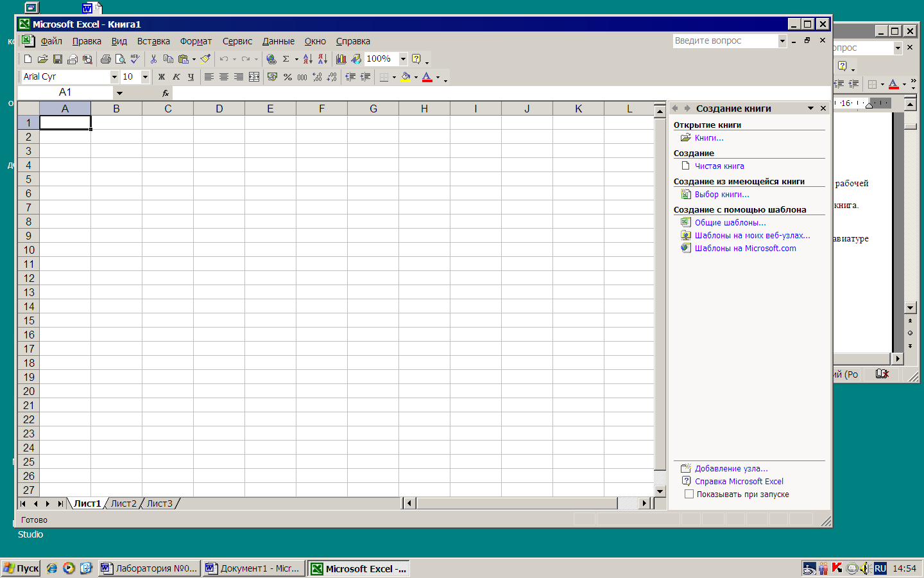Open the Arial Cyr font dropdown

pos(114,77)
